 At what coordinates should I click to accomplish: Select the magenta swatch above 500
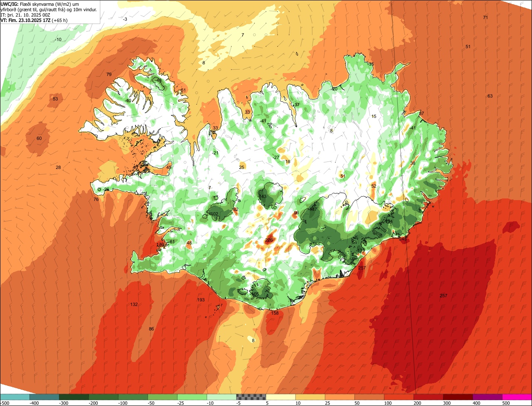coord(517,397)
